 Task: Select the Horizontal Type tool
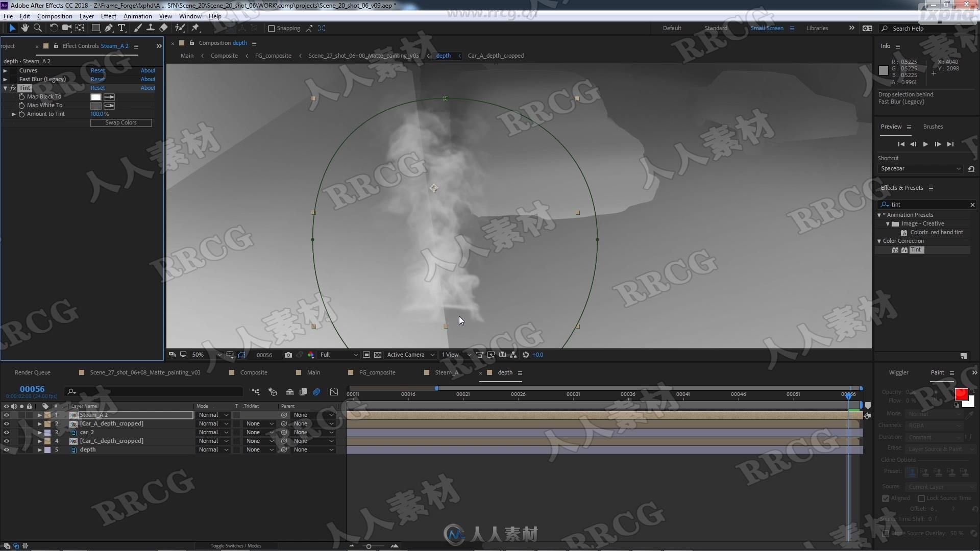tap(121, 28)
